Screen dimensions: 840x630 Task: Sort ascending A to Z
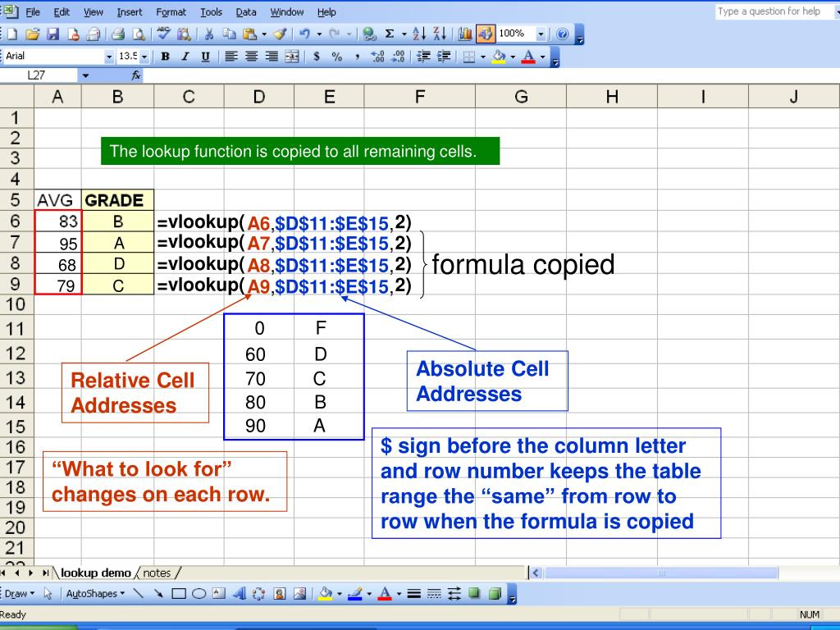coord(419,34)
